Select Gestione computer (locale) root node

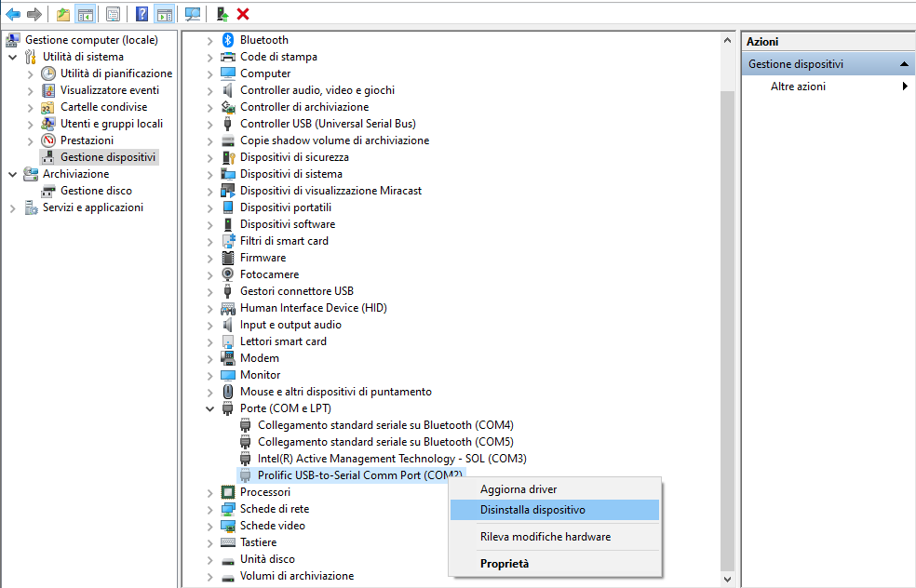pos(92,40)
